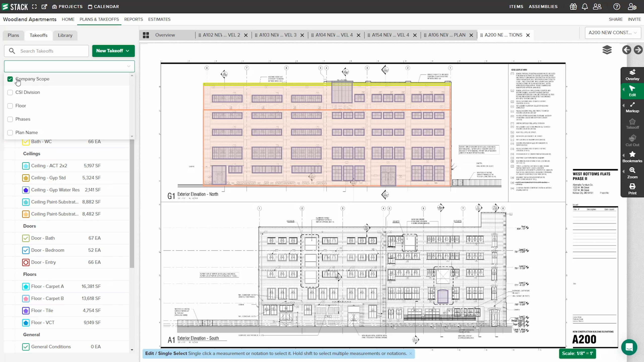
Task: Open the A104 plan tab
Action: [334, 35]
